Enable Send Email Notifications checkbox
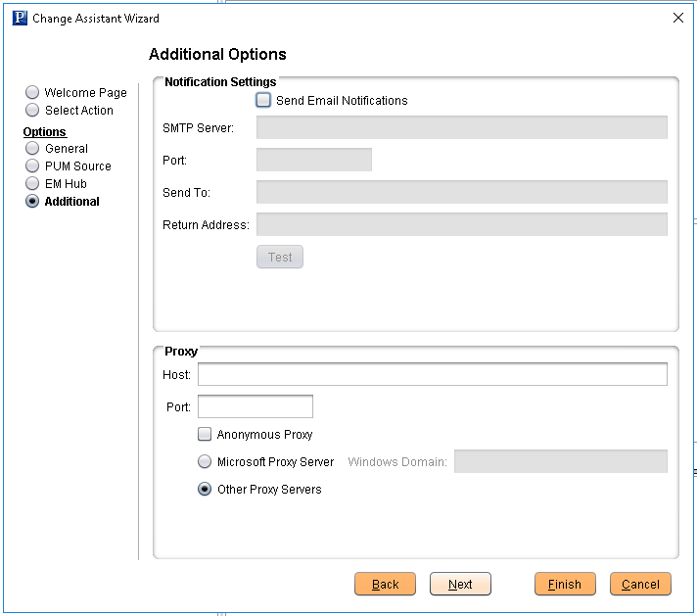Image resolution: width=697 pixels, height=616 pixels. click(x=263, y=100)
